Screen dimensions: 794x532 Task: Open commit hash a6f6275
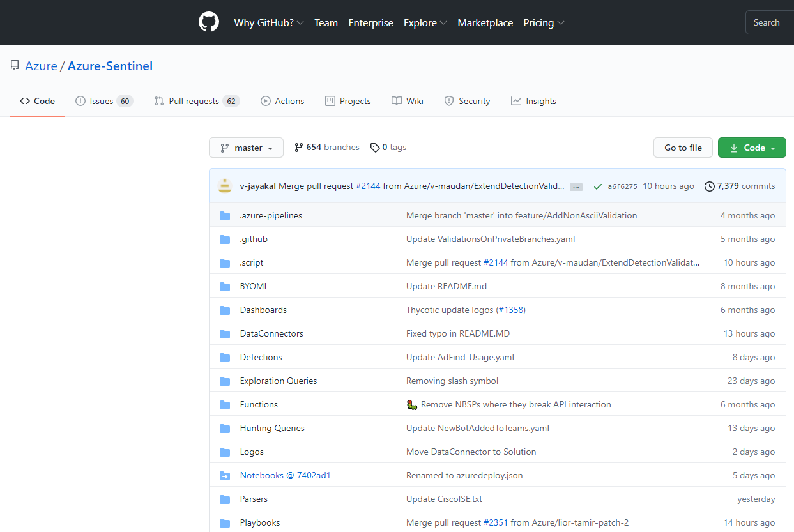tap(622, 186)
